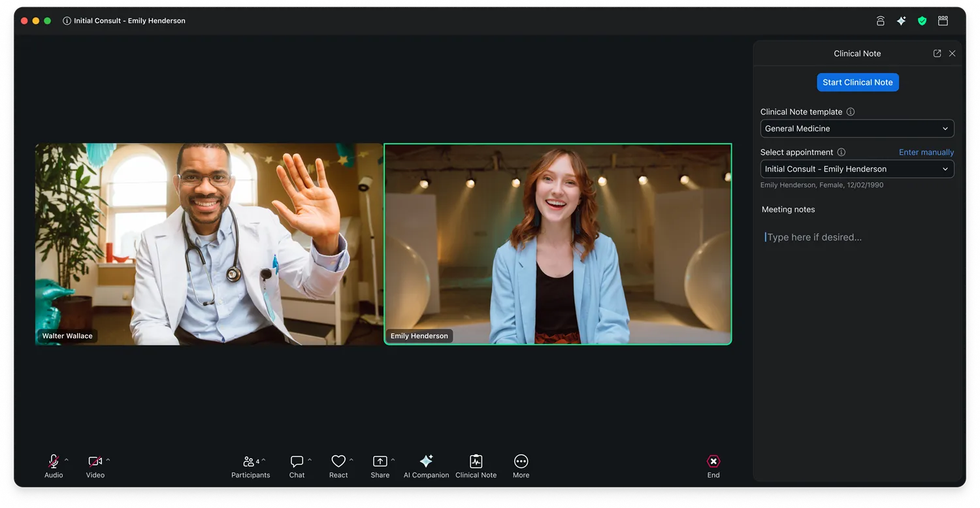Turn on the Video camera
980x508 pixels.
pyautogui.click(x=95, y=462)
